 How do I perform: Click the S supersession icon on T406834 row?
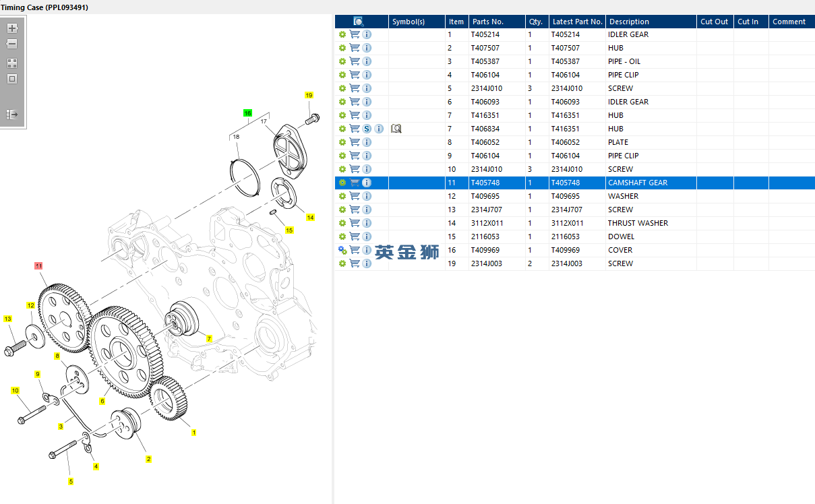[367, 129]
